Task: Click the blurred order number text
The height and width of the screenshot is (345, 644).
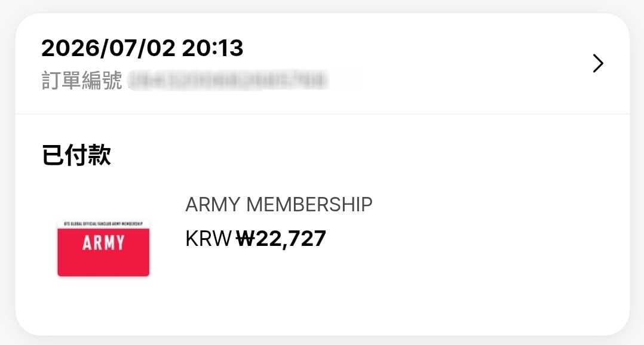Action: [228, 80]
